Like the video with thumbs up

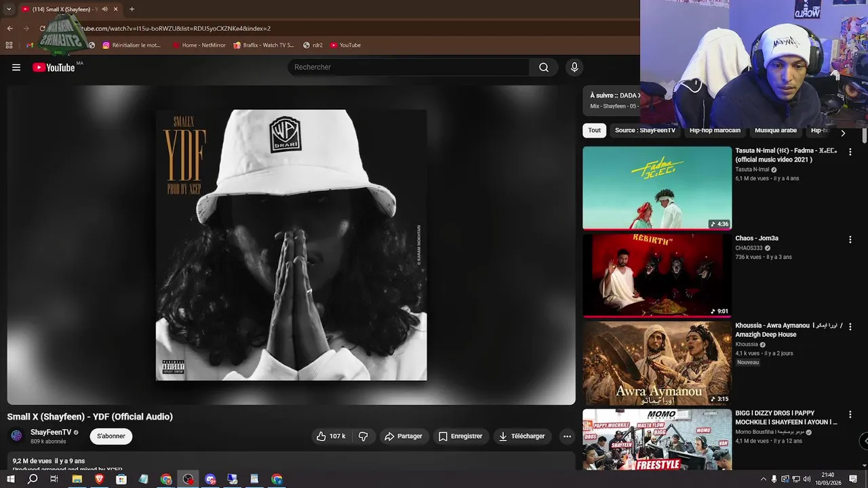(x=330, y=436)
